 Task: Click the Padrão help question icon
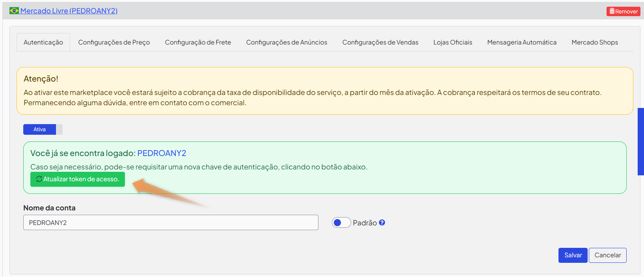(382, 223)
